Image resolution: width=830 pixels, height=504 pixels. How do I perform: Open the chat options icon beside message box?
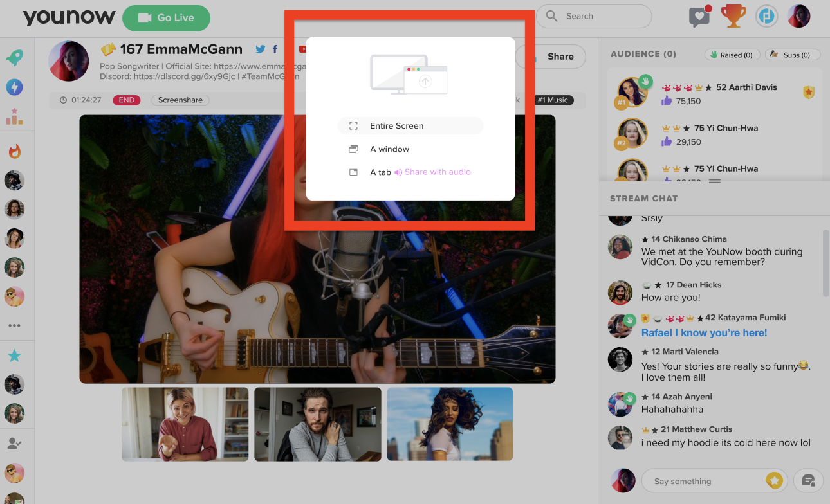click(808, 480)
